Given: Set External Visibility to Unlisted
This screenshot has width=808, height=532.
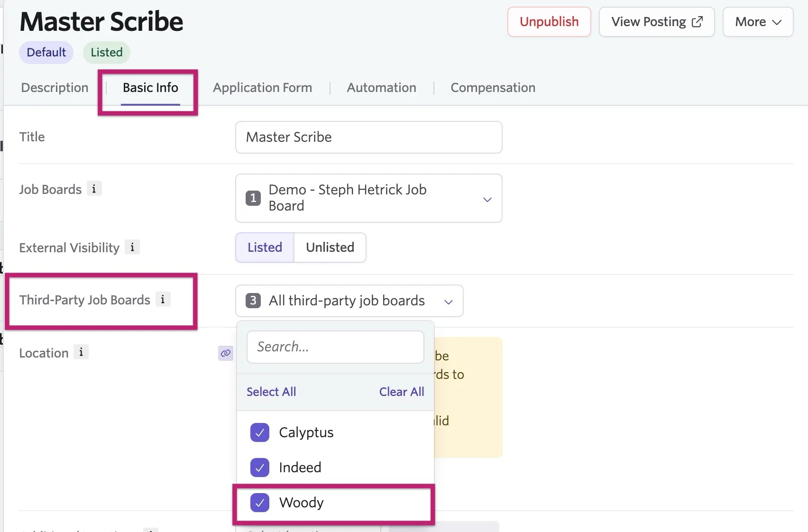Looking at the screenshot, I should click(330, 247).
